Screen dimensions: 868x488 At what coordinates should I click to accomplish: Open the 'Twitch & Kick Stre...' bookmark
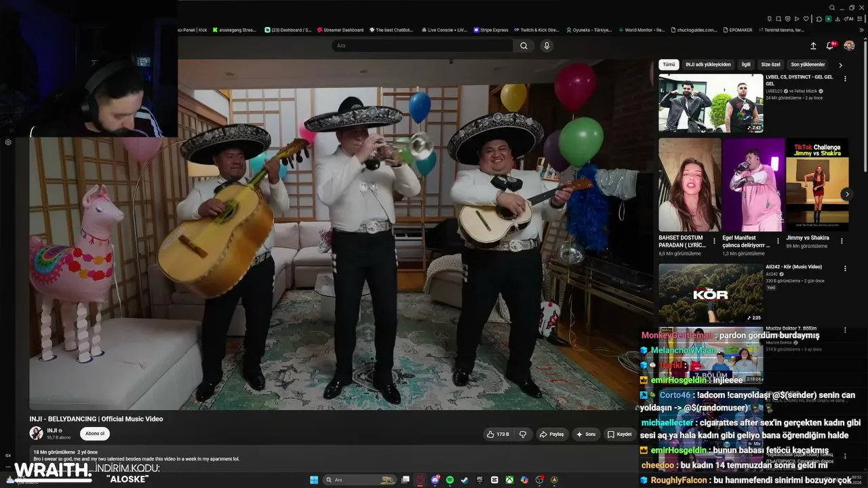coord(536,30)
